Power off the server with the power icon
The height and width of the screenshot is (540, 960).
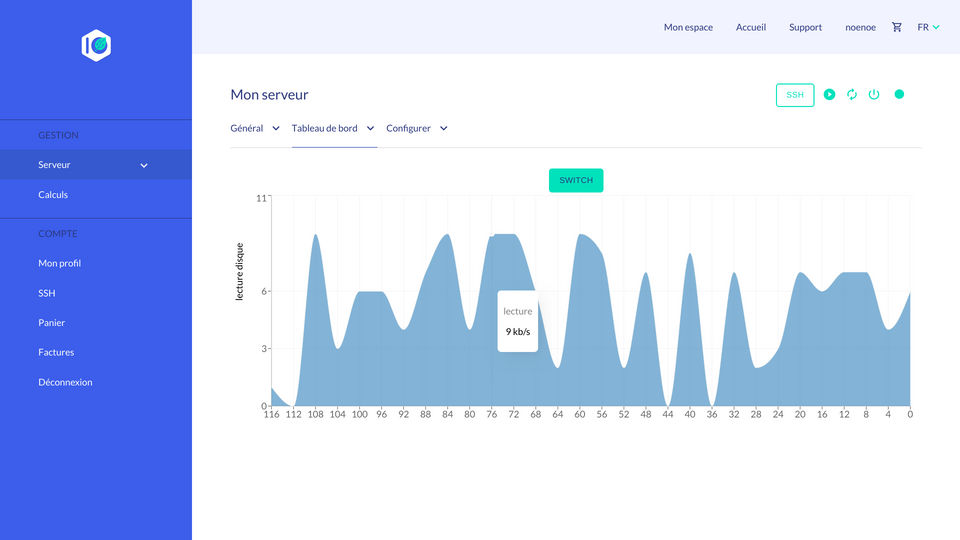coord(874,94)
